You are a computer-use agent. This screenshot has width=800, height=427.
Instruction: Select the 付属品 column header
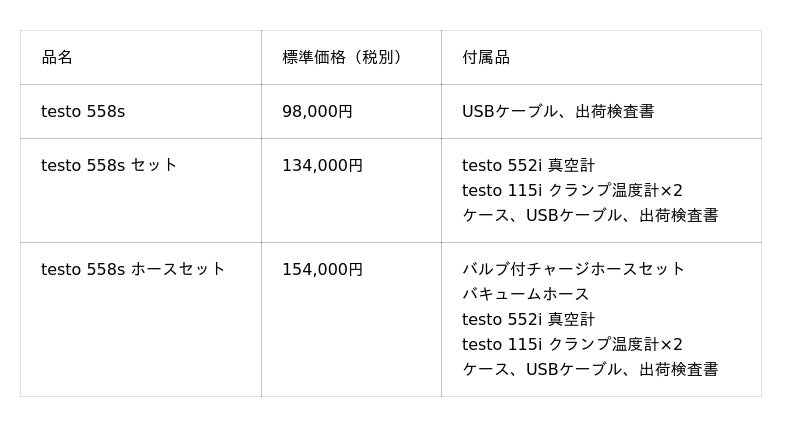[486, 58]
